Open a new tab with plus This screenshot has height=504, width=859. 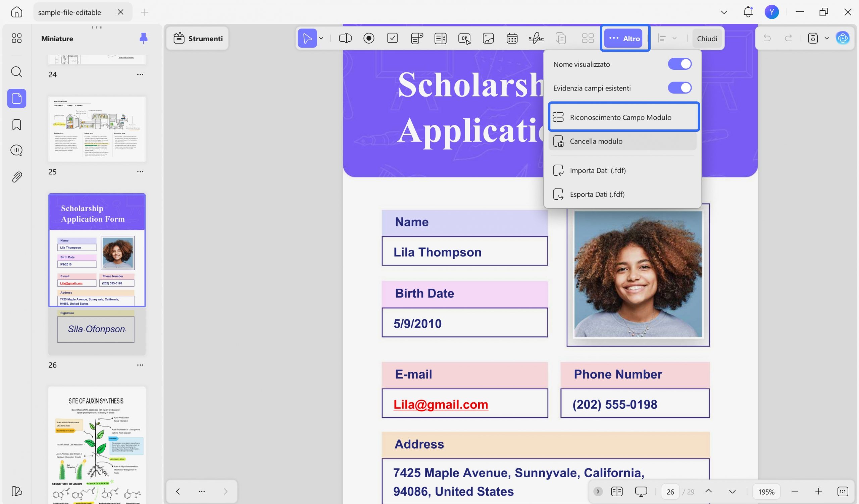145,12
